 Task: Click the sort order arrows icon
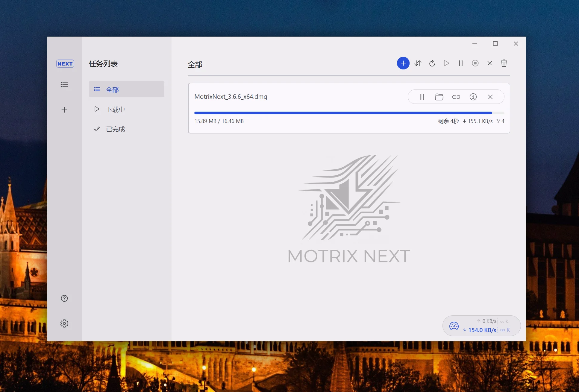click(418, 63)
